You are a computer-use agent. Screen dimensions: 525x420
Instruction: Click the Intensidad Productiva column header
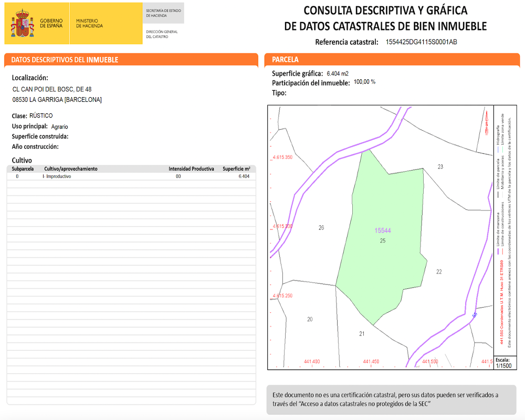[191, 169]
